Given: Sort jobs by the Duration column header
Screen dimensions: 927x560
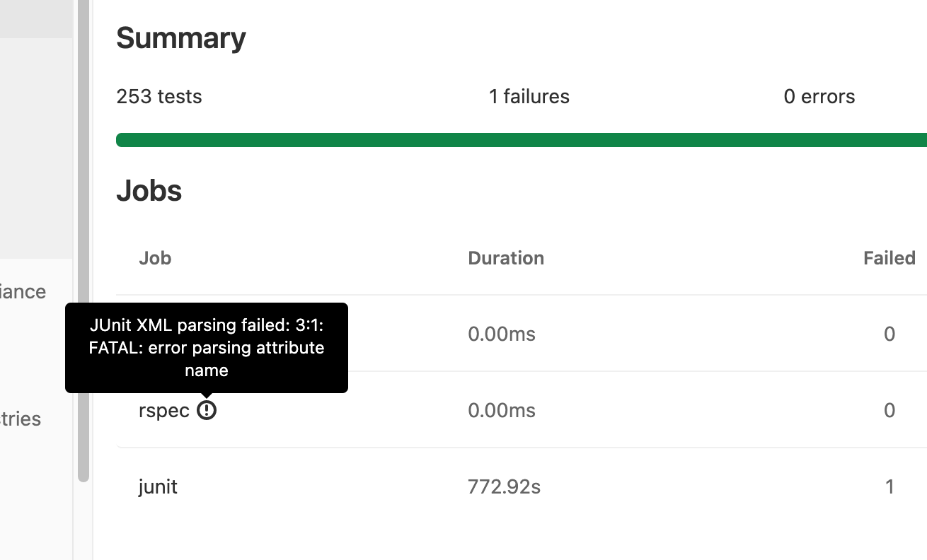Looking at the screenshot, I should (506, 257).
